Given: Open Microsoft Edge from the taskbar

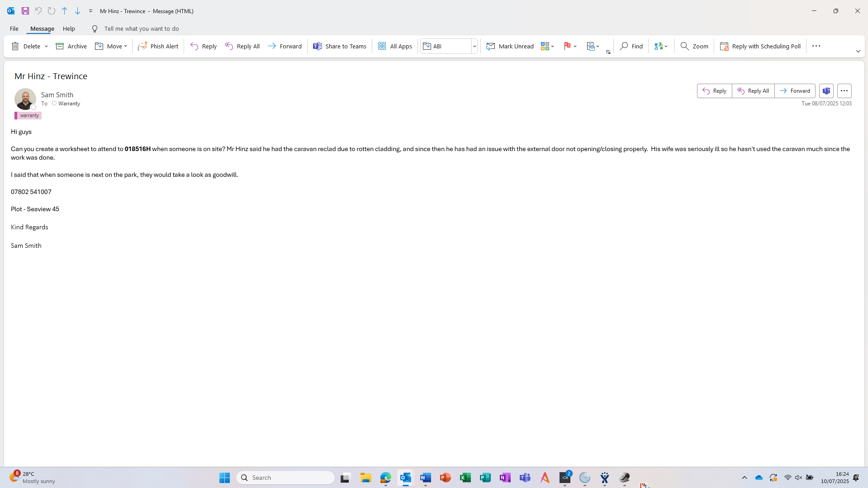Looking at the screenshot, I should (385, 478).
